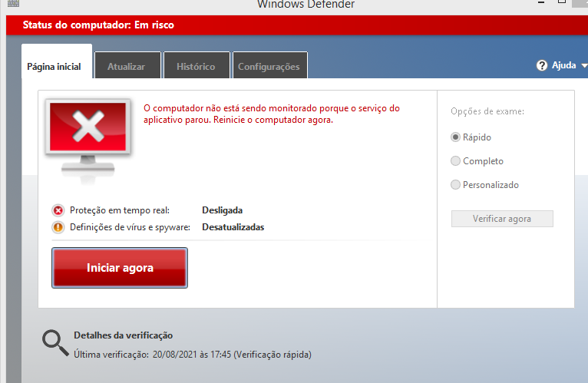Click the 'Definições de vírus e spyware:' label
This screenshot has width=588, height=383.
click(130, 227)
